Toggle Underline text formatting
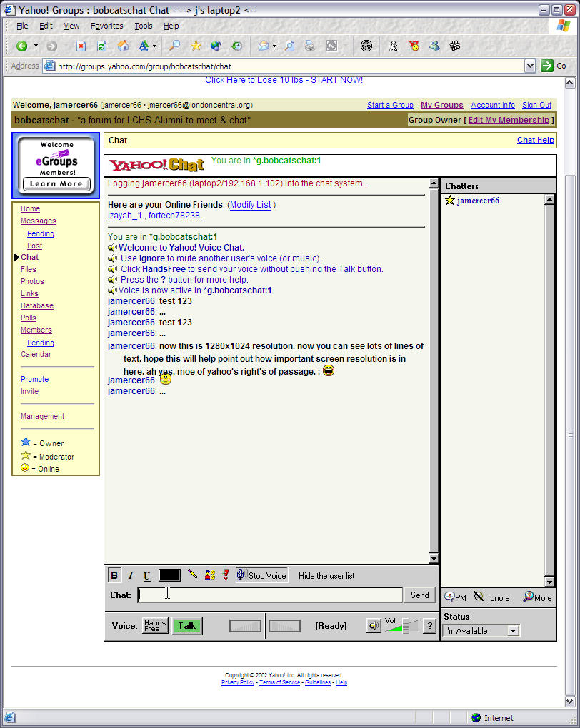 [147, 576]
